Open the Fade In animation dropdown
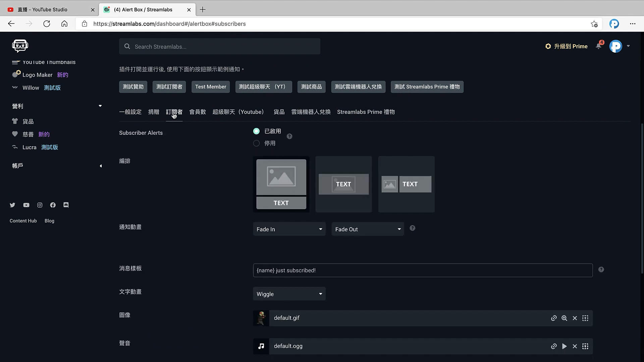644x362 pixels. [289, 229]
